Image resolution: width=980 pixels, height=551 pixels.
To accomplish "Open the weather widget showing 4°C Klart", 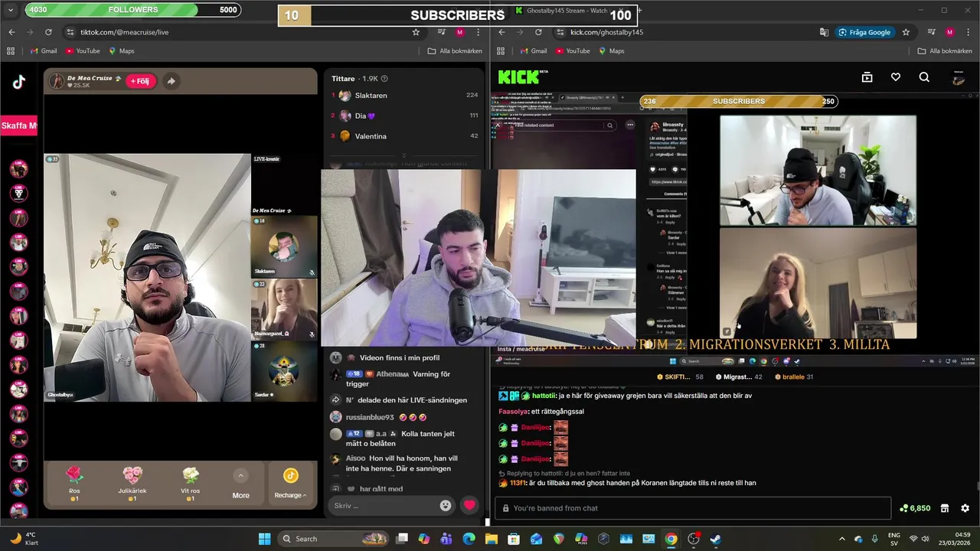I will (x=24, y=538).
